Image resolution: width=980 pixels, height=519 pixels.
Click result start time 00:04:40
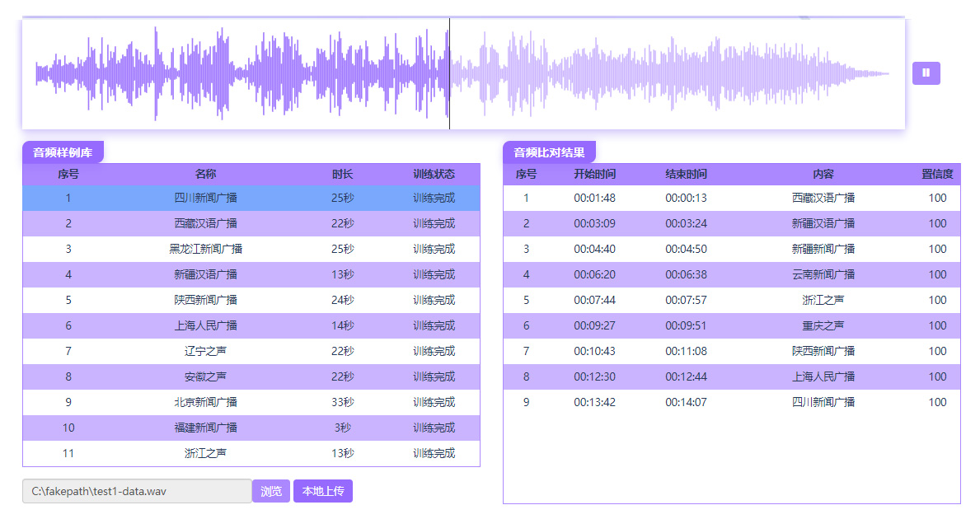click(594, 249)
